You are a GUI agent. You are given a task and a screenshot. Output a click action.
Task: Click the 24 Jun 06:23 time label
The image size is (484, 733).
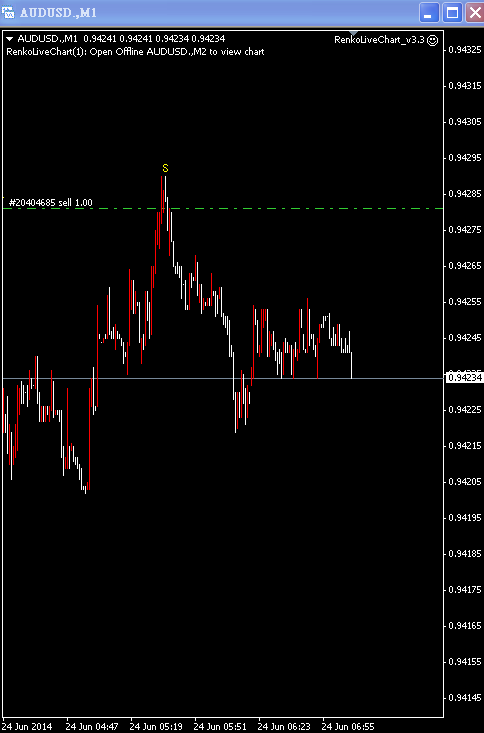tap(284, 727)
